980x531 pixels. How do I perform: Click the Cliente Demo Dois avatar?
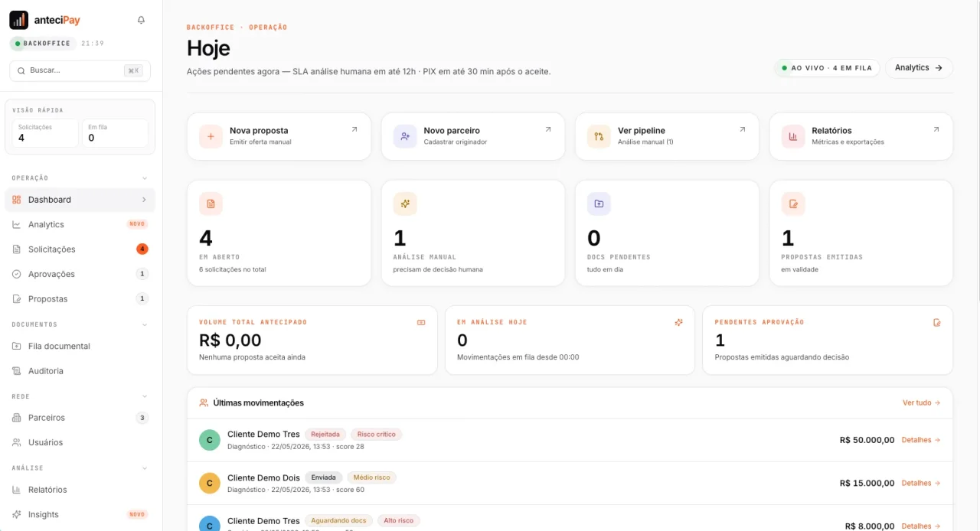click(x=210, y=483)
